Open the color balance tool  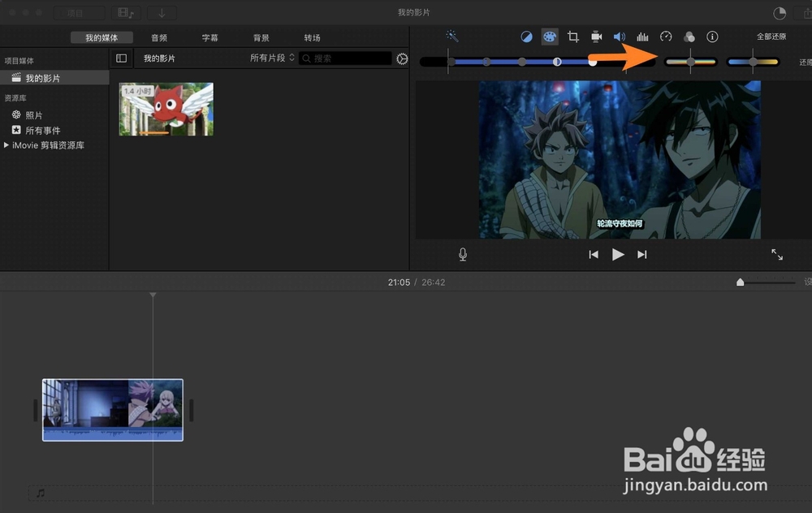(x=527, y=37)
